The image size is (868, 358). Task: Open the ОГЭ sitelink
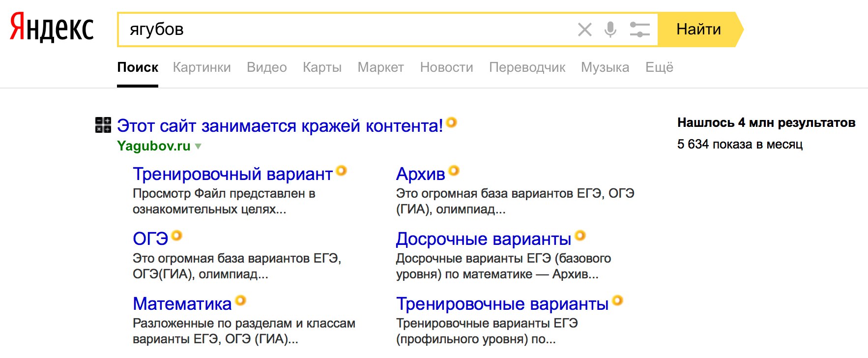coord(150,239)
